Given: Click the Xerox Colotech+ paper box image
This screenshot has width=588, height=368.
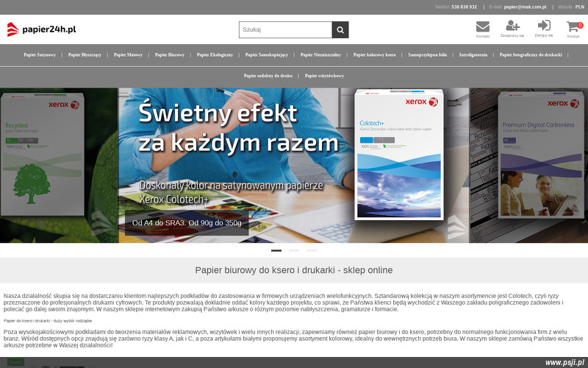Looking at the screenshot, I should 399,155.
